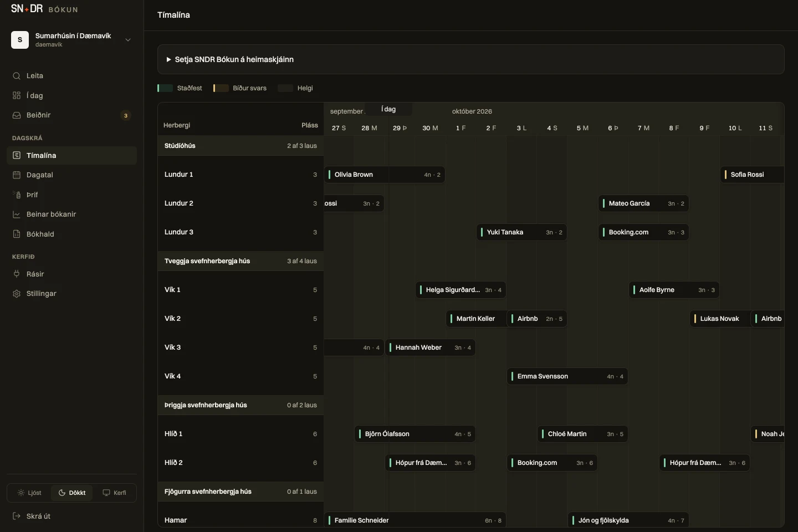Click the cleaning icon beside Þrif

17,195
